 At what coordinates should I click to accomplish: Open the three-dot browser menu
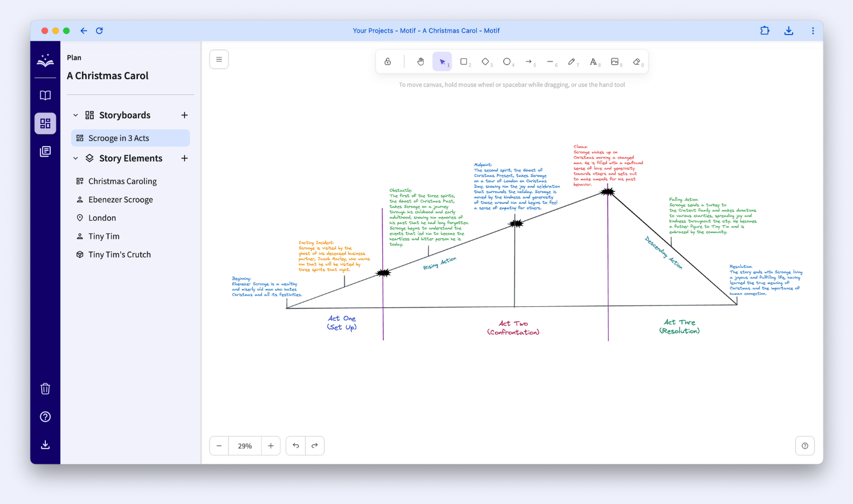pyautogui.click(x=813, y=31)
